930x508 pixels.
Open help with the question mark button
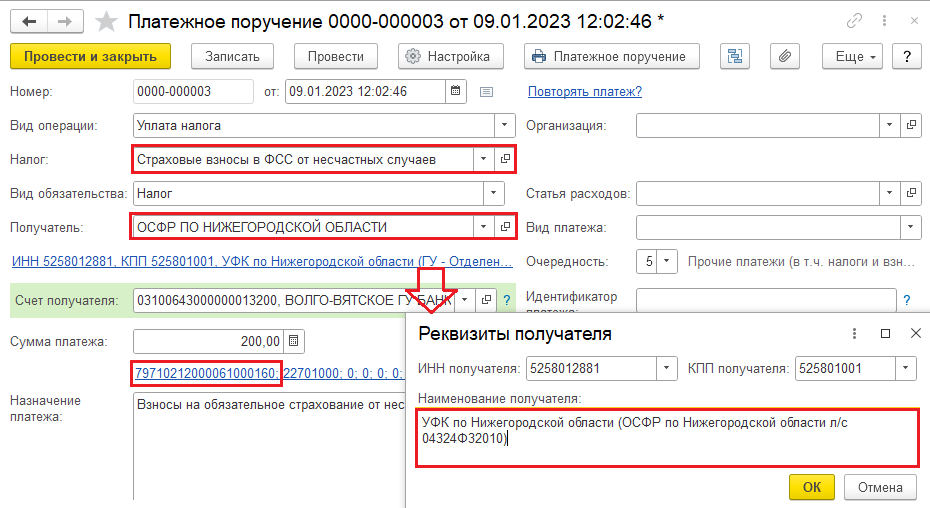click(907, 56)
